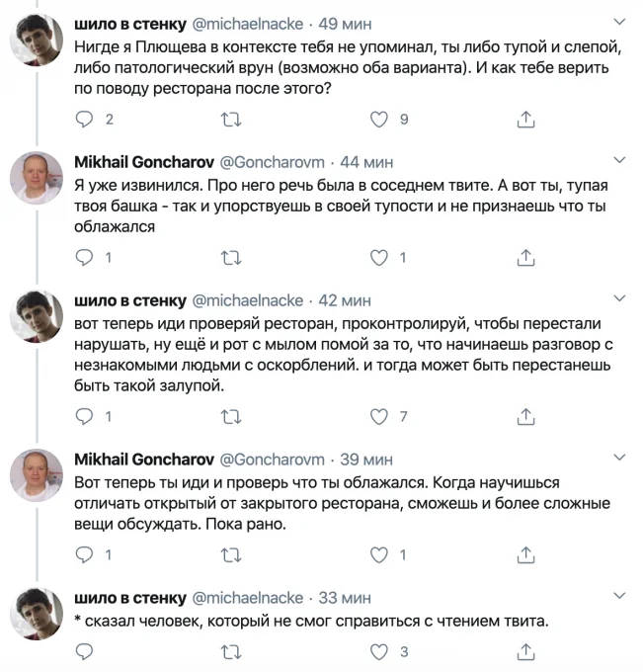The width and height of the screenshot is (643, 672).
Task: Like the 33 мин tweet with 3 likes
Action: click(x=379, y=652)
